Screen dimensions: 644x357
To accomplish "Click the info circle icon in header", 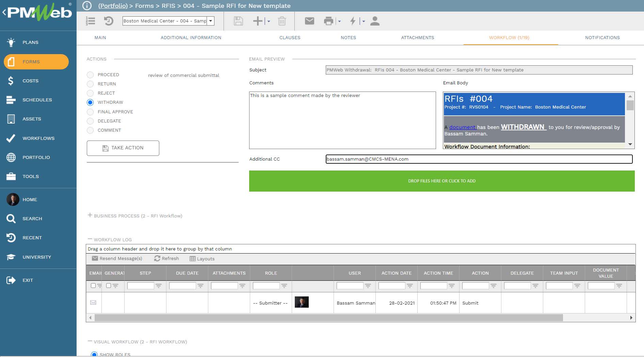I will [87, 6].
